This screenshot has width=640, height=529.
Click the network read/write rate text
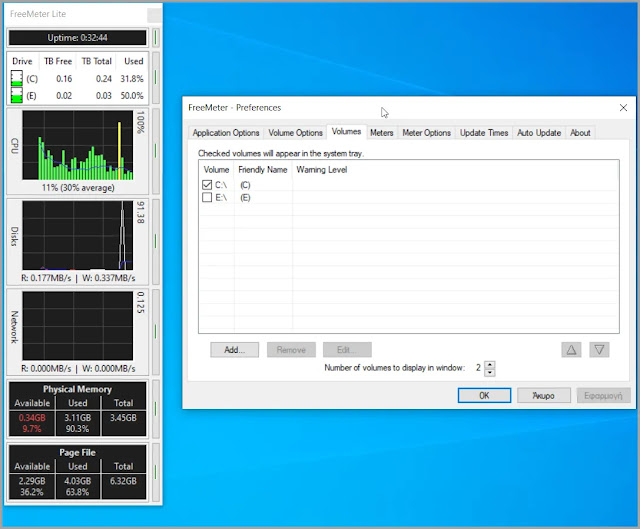pyautogui.click(x=78, y=368)
